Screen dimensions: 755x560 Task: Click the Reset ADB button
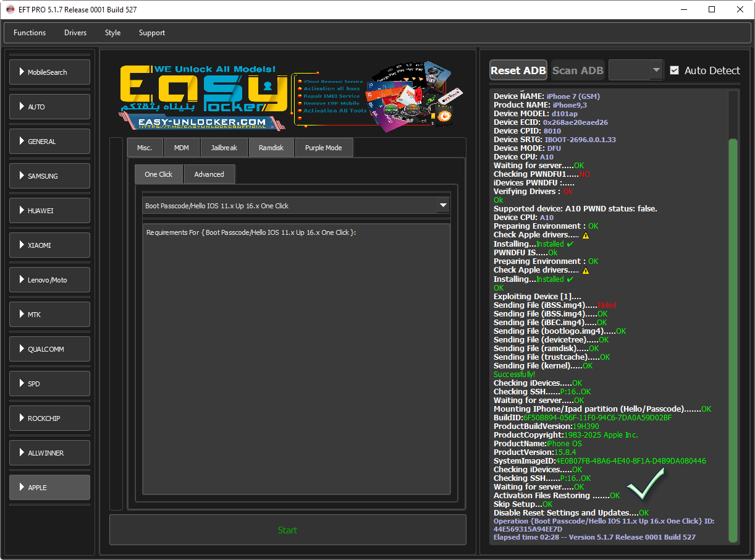click(x=518, y=70)
